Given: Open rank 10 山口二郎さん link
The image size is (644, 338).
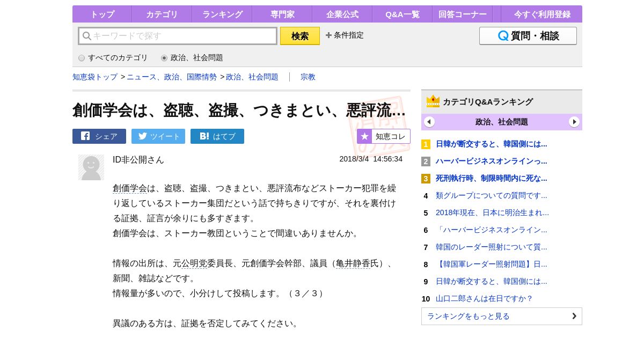Looking at the screenshot, I should point(484,298).
